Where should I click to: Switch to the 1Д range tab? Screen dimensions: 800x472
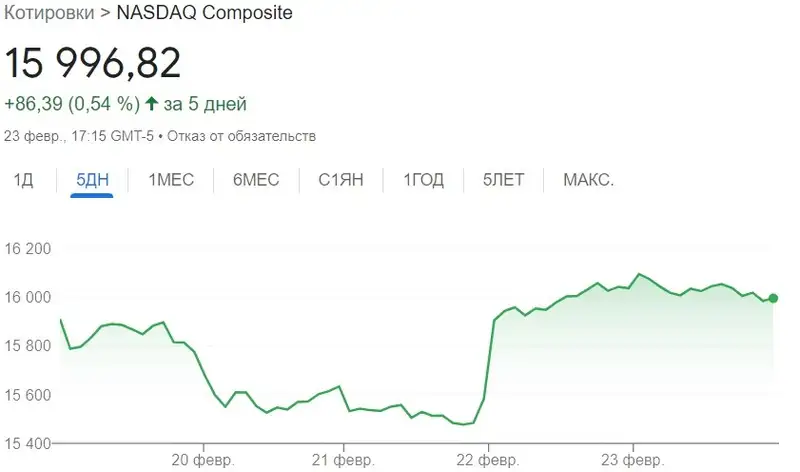23,181
